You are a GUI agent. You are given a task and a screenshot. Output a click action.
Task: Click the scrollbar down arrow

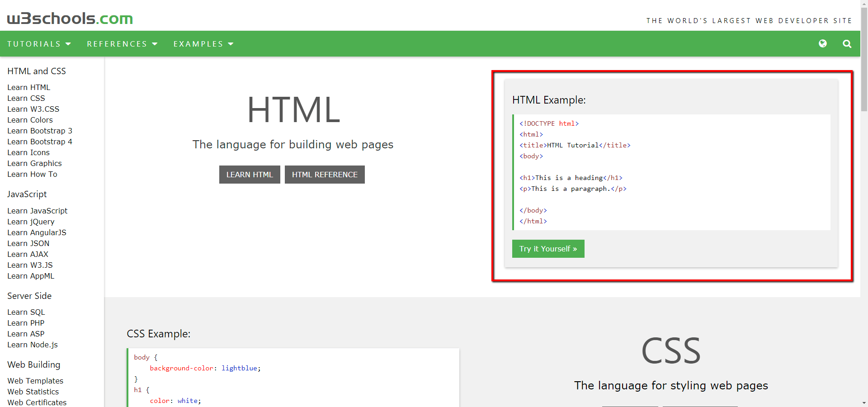(x=864, y=402)
